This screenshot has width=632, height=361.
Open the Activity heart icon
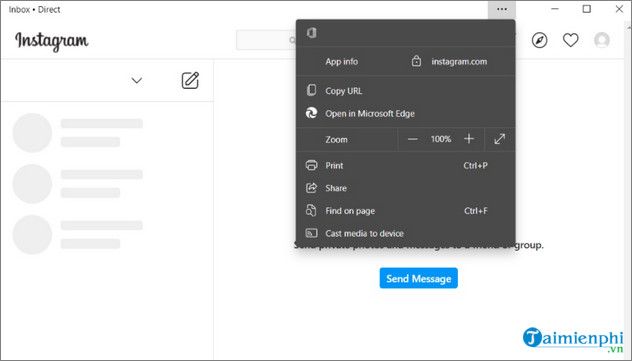[x=570, y=40]
